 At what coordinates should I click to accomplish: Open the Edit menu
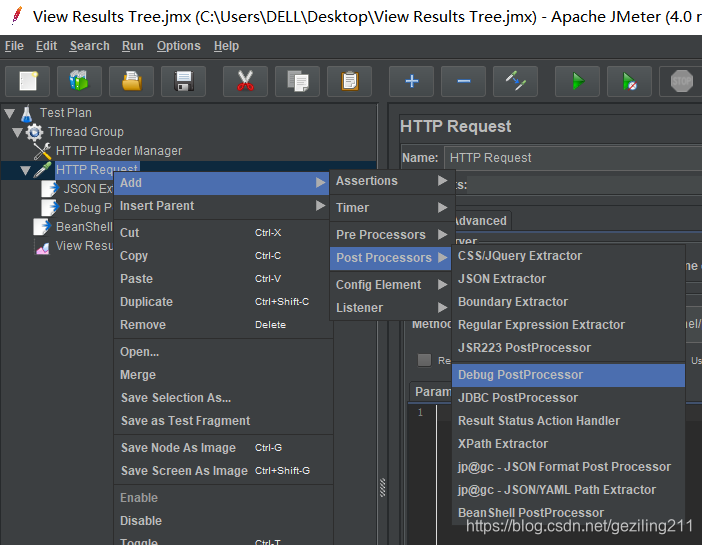click(47, 46)
